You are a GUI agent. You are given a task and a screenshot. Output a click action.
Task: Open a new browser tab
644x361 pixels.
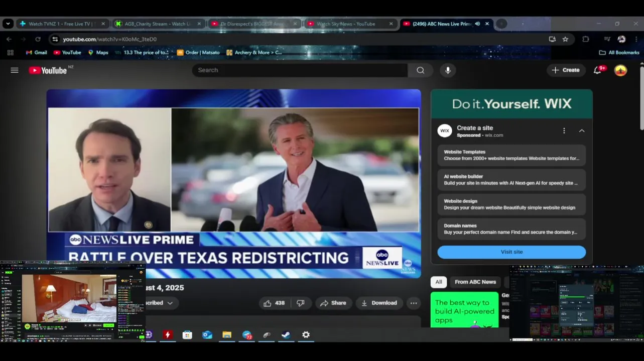click(501, 24)
